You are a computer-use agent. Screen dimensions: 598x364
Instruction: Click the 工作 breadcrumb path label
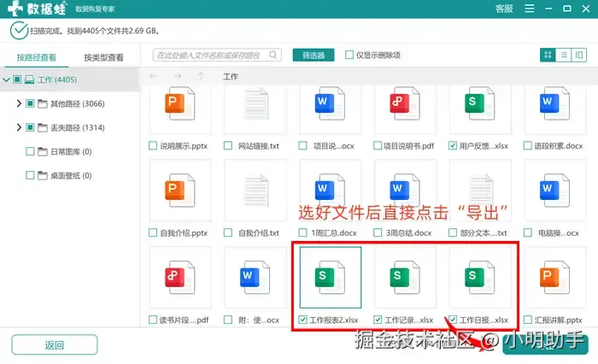point(231,77)
